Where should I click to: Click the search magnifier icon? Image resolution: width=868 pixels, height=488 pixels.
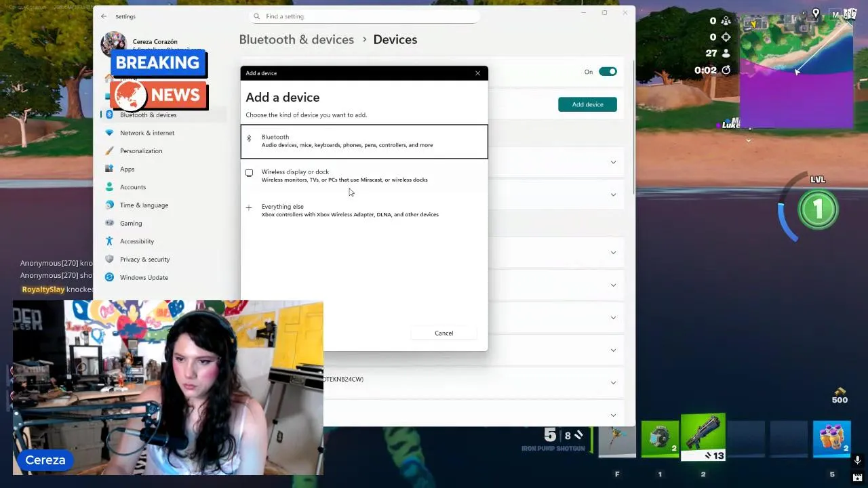pyautogui.click(x=257, y=16)
